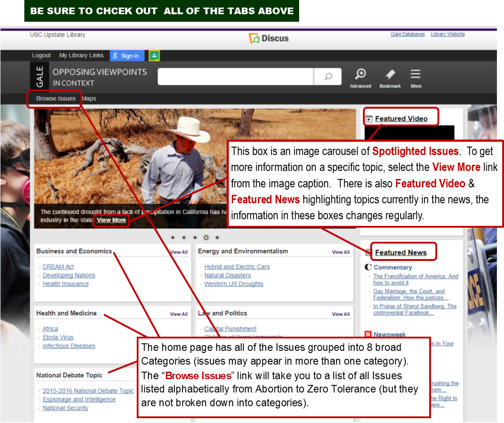Image resolution: width=504 pixels, height=423 pixels.
Task: Open the Gale Databases link
Action: (x=408, y=34)
